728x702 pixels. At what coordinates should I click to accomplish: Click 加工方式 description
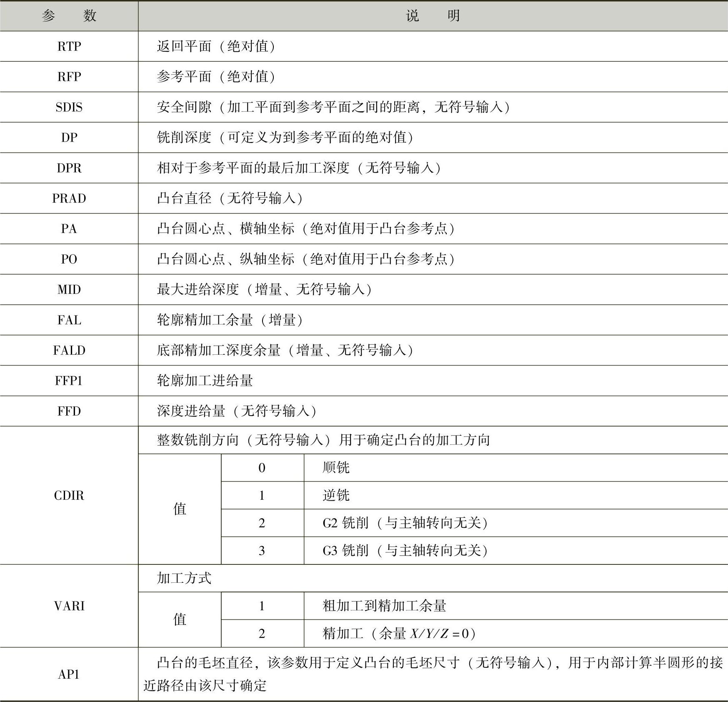(x=184, y=578)
